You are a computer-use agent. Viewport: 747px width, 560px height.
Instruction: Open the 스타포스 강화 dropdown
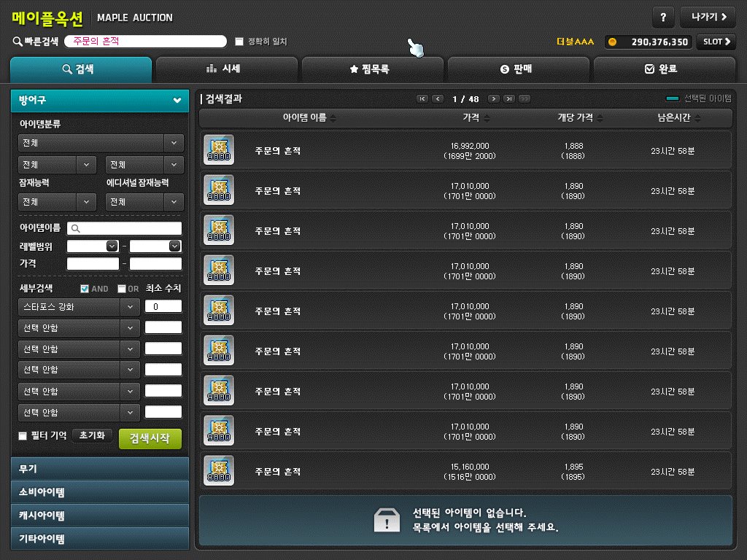[79, 307]
